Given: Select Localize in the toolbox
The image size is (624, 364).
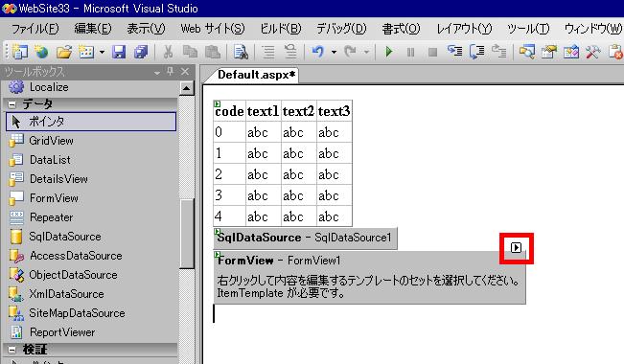Looking at the screenshot, I should click(38, 87).
